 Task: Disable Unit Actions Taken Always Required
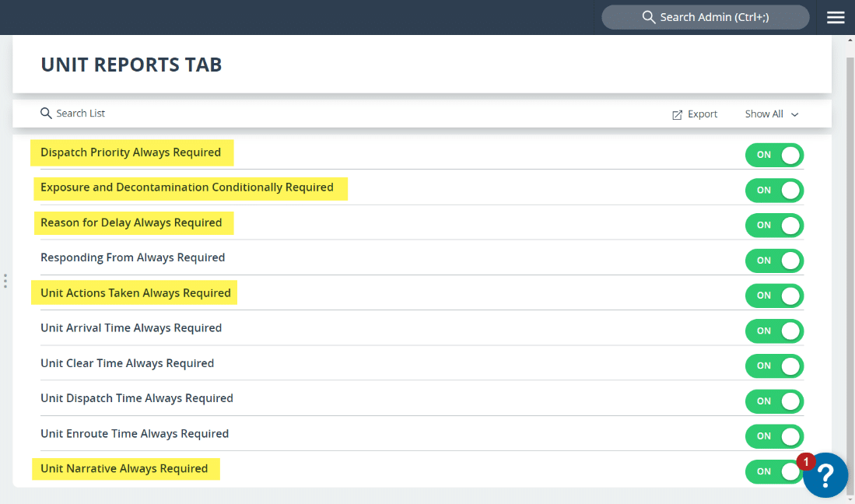774,296
